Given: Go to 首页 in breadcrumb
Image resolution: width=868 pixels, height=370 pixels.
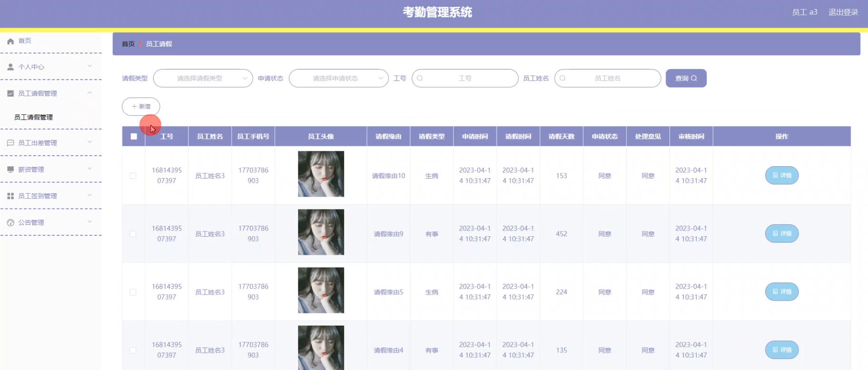Looking at the screenshot, I should (x=128, y=44).
